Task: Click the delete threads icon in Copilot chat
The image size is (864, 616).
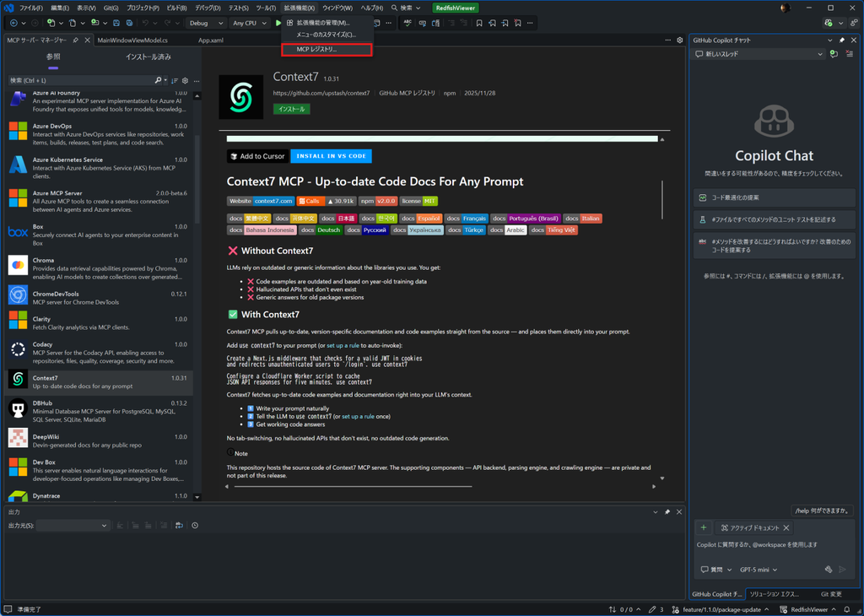Action: coord(849,54)
